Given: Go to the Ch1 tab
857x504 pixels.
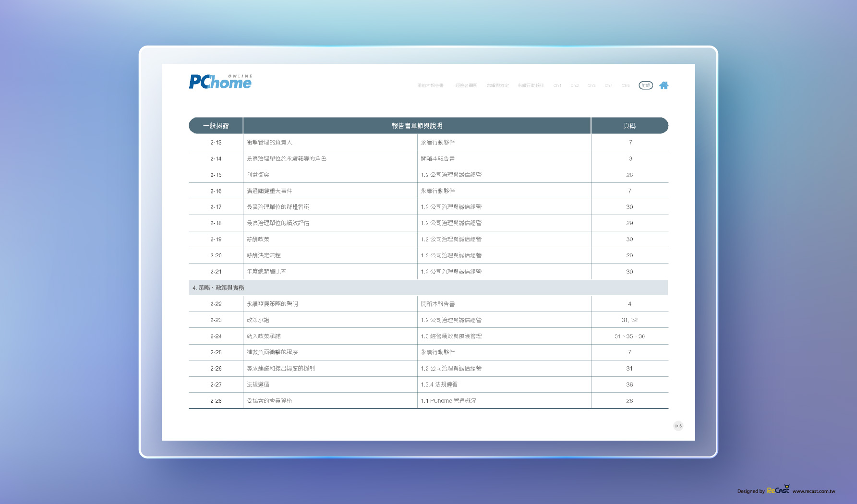Looking at the screenshot, I should click(x=557, y=85).
